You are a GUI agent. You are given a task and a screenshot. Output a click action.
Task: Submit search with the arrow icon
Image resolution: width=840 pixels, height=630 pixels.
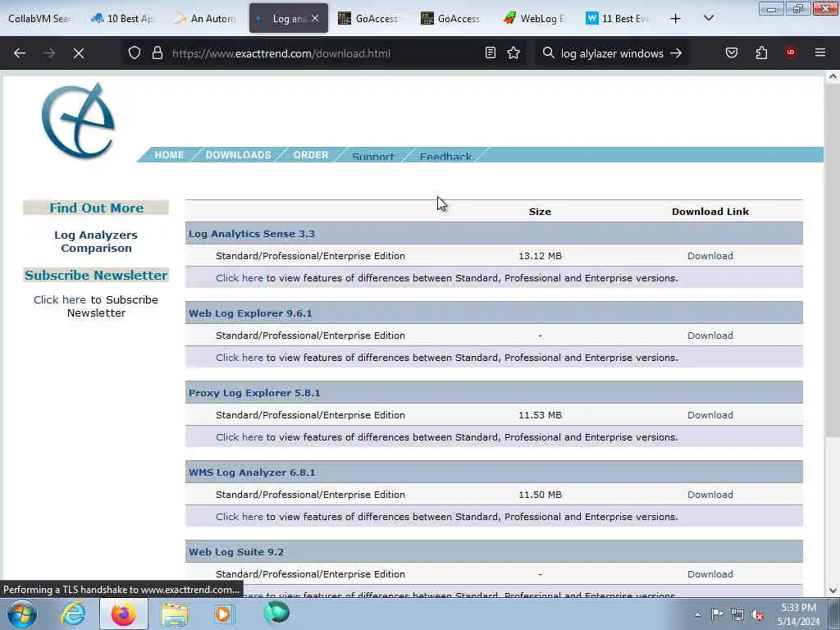point(676,53)
